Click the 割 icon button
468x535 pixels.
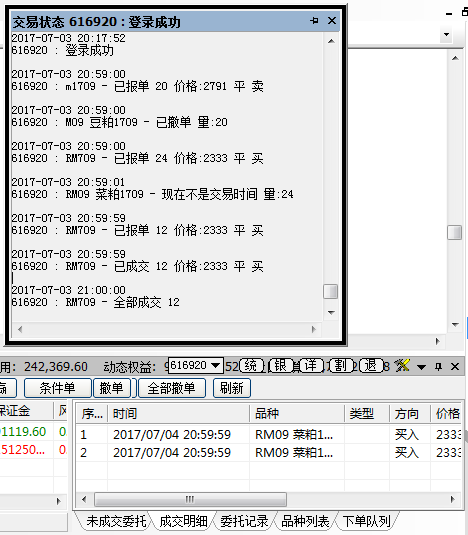pyautogui.click(x=341, y=365)
